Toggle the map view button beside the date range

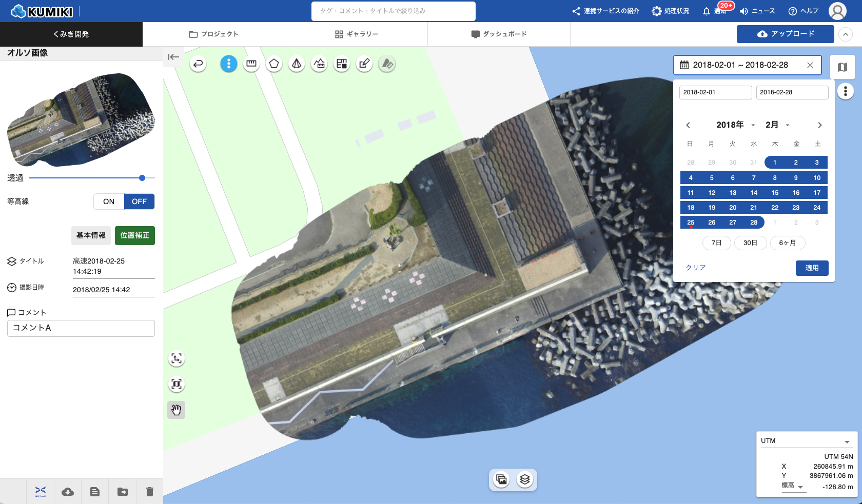[x=842, y=67]
